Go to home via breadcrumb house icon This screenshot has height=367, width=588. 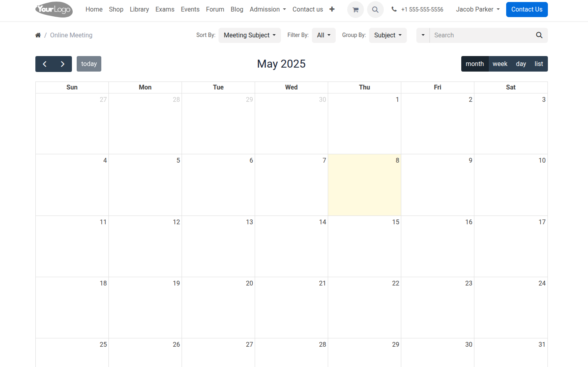pos(38,35)
